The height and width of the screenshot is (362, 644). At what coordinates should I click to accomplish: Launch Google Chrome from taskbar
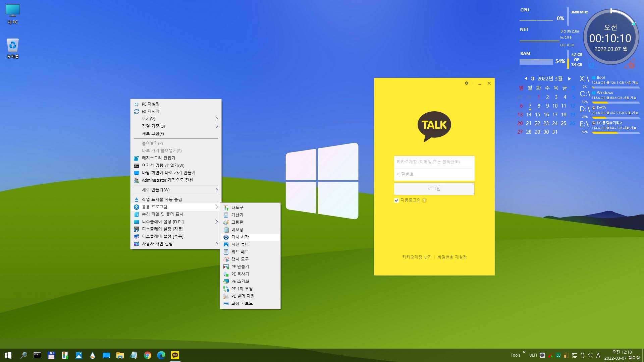(148, 355)
